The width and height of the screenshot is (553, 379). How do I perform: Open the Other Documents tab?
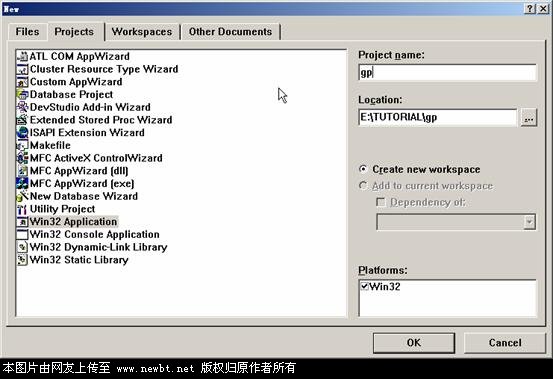point(230,32)
